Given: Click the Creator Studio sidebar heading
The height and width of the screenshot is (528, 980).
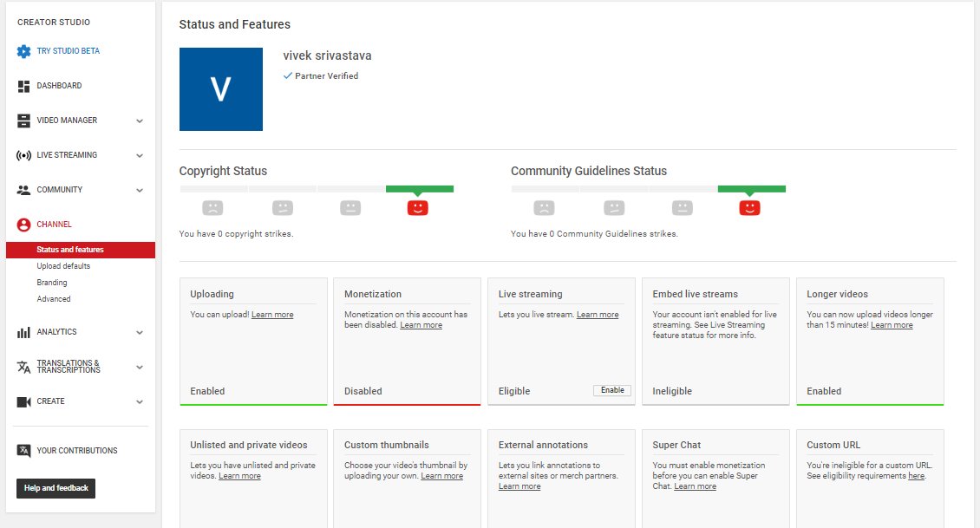Looking at the screenshot, I should point(54,22).
